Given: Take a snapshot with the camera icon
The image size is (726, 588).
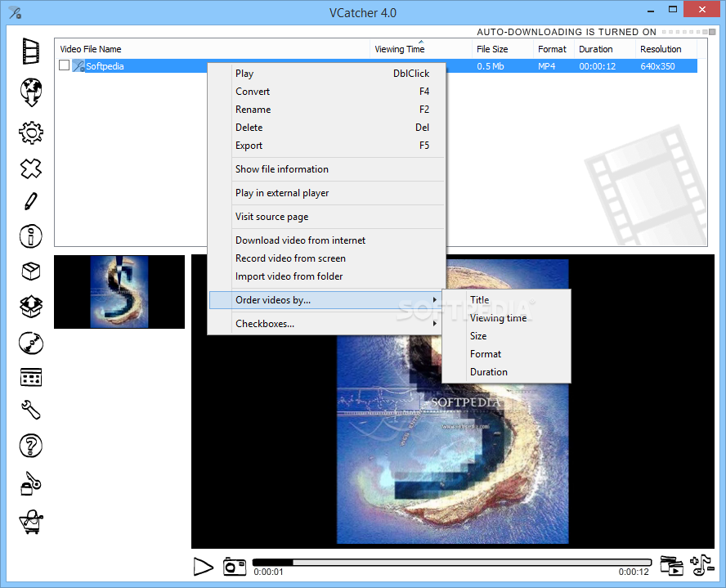Looking at the screenshot, I should pos(235,566).
